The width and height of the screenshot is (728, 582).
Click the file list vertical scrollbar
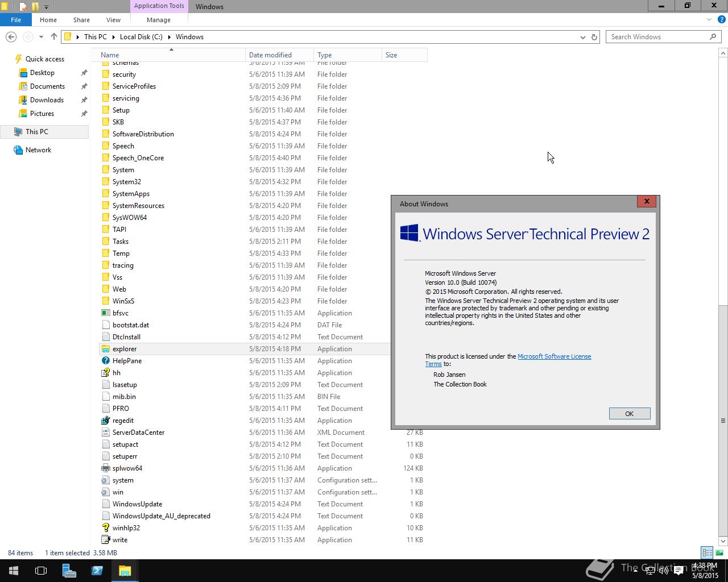723,420
